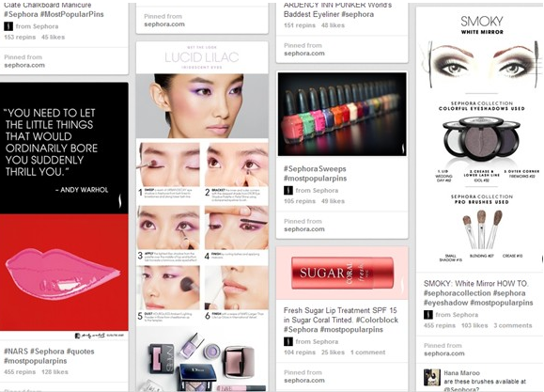The height and width of the screenshot is (392, 544).
Task: Click '153 repins' on the Chalkboard Manicure pin
Action: (x=20, y=37)
